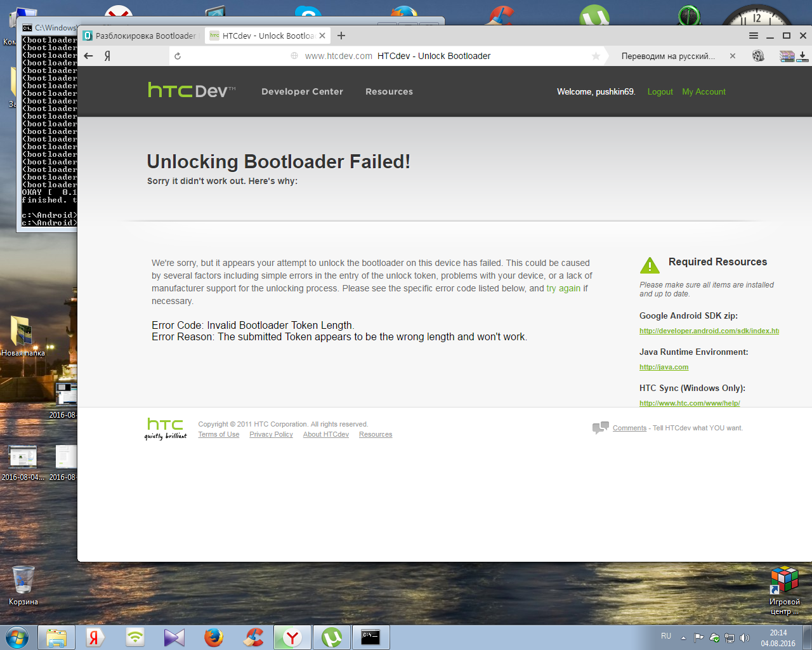The width and height of the screenshot is (812, 650).
Task: Click the 'Error Code: Invalid Bootloader Token Length.' text
Action: 253,326
